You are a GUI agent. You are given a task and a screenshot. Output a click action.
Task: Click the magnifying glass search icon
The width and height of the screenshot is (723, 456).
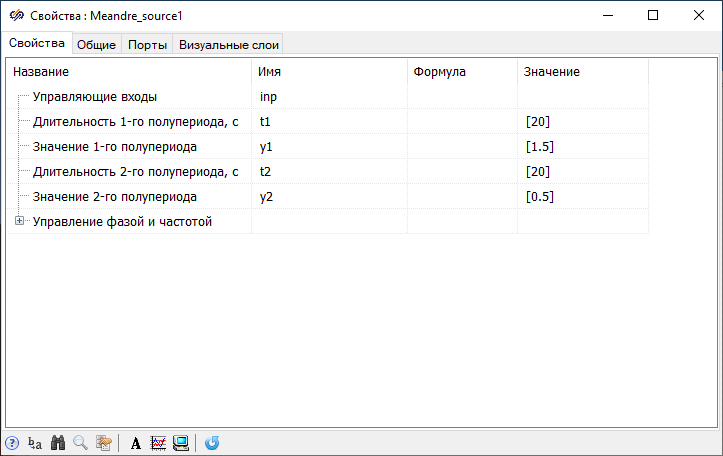[x=80, y=443]
